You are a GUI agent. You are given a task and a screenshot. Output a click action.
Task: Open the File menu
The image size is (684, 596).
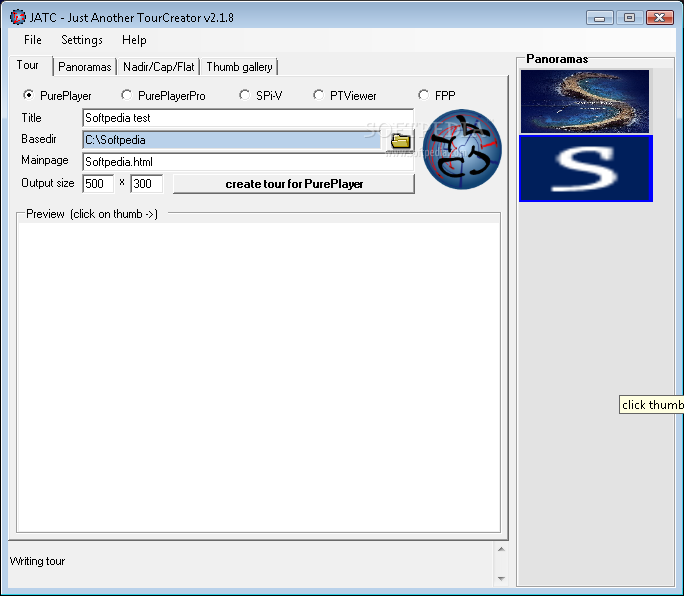(33, 40)
